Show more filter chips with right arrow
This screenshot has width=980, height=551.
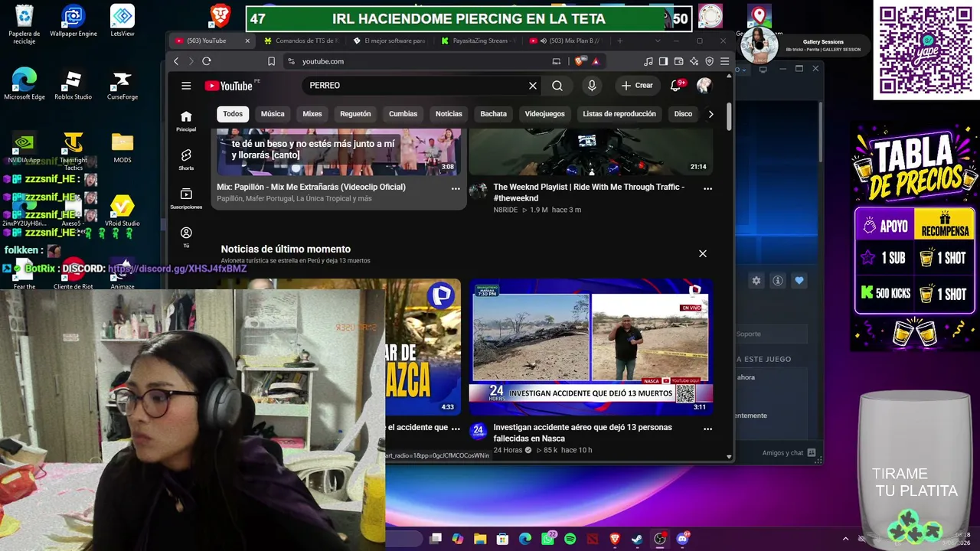tap(710, 114)
